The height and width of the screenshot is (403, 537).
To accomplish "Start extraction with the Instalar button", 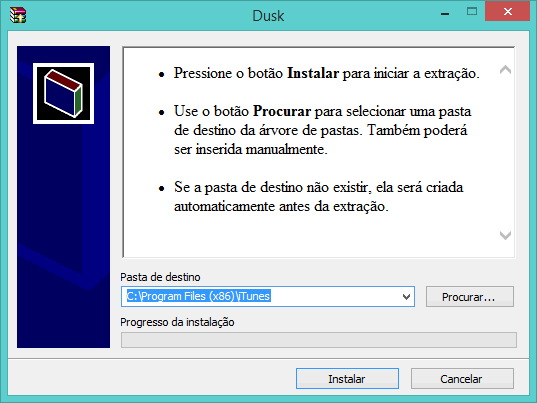I will [x=347, y=379].
